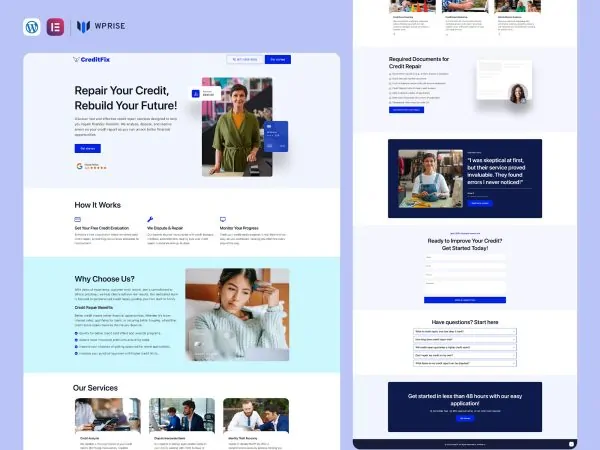Expand the third FAQ question row
Image resolution: width=600 pixels, height=450 pixels.
(x=465, y=347)
